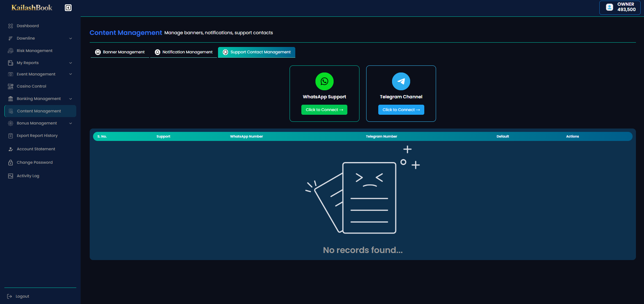Click the Support Contact headset icon
The width and height of the screenshot is (644, 304).
(225, 52)
